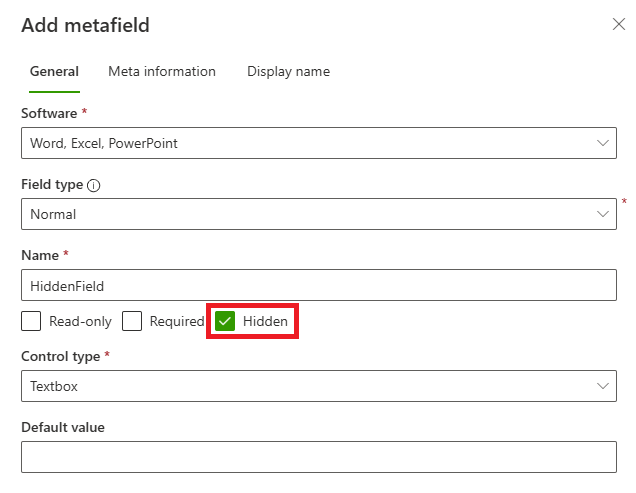Click the Field type chevron arrow
The width and height of the screenshot is (636, 493).
tap(603, 214)
